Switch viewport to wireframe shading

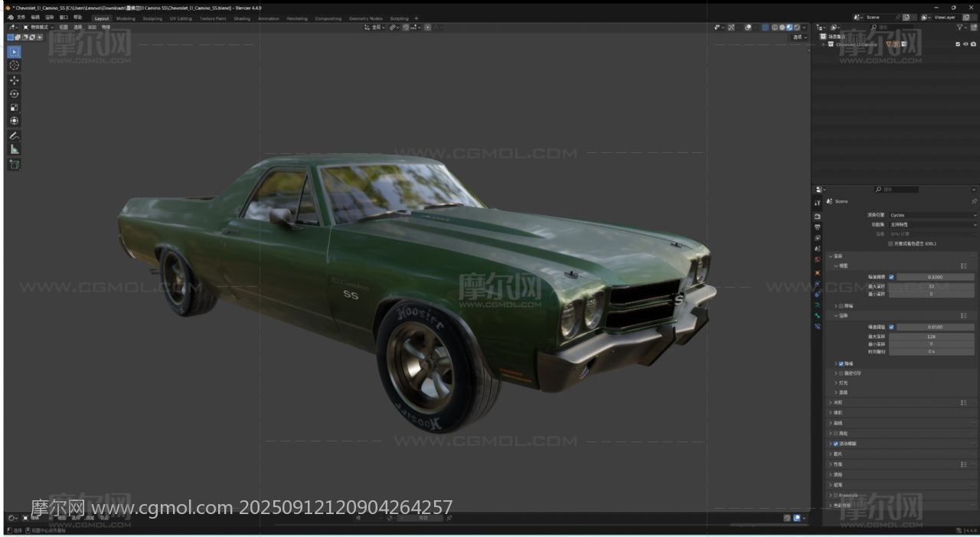[x=775, y=28]
